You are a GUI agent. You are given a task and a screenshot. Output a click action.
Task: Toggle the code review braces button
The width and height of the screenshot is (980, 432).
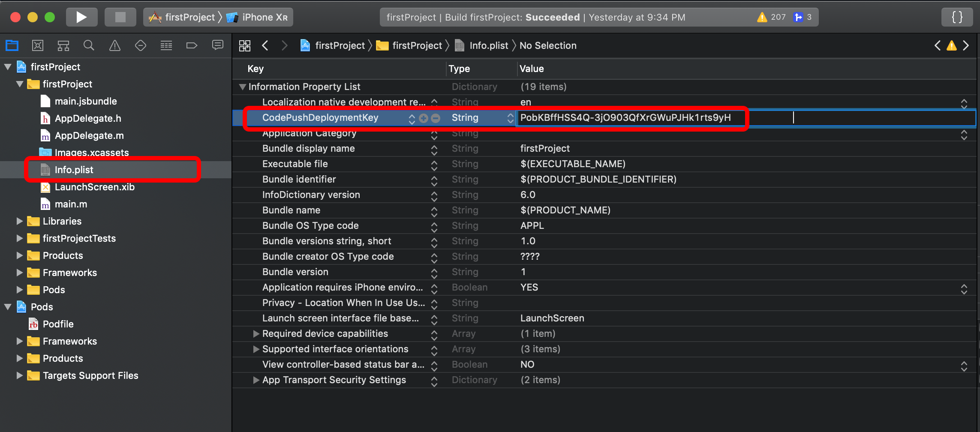(x=957, y=17)
